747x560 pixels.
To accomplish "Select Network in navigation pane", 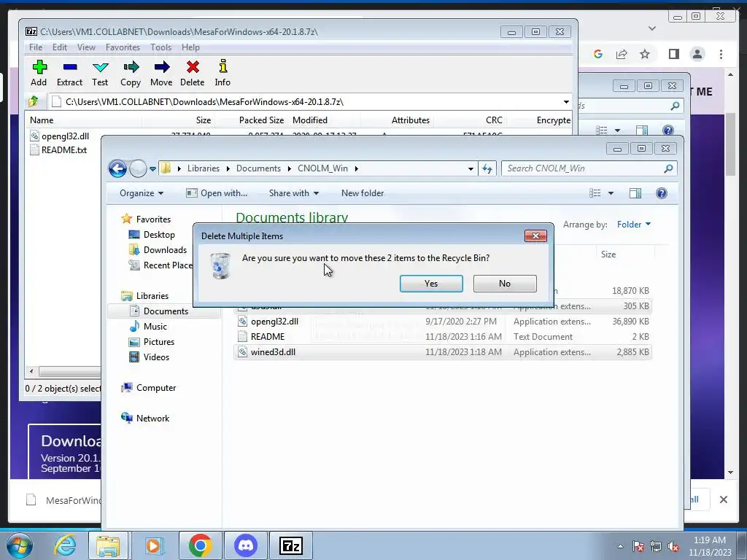I will tap(145, 418).
